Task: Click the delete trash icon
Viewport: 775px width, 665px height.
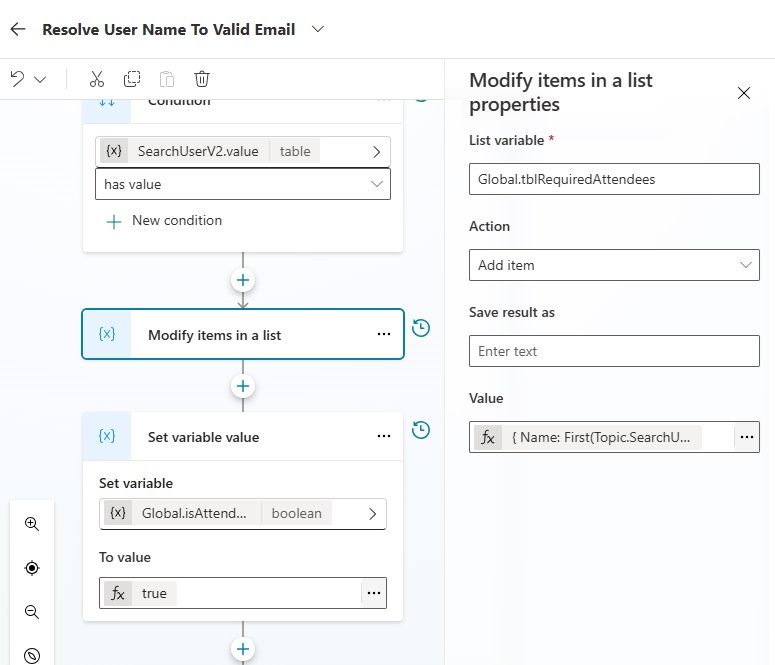Action: pyautogui.click(x=202, y=79)
